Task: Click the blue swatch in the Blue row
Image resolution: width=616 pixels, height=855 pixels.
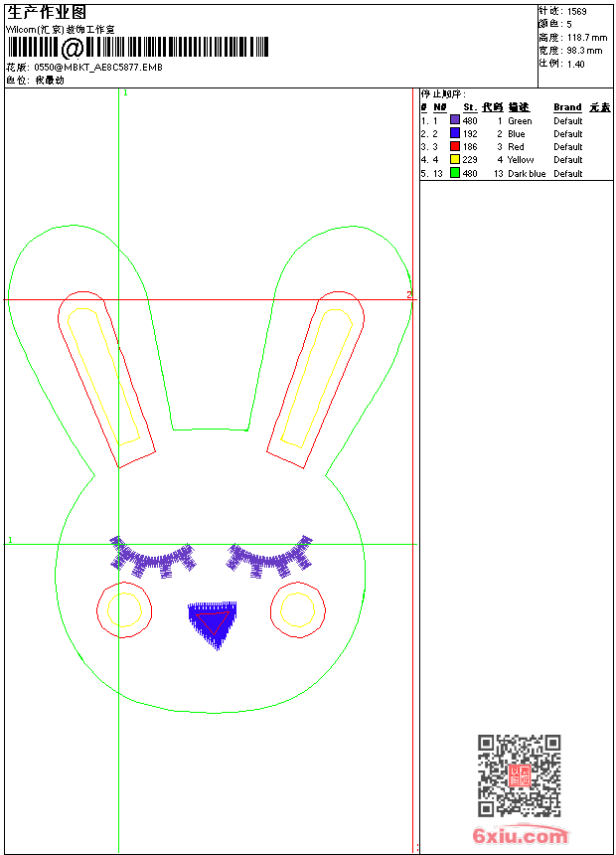Action: [x=455, y=132]
